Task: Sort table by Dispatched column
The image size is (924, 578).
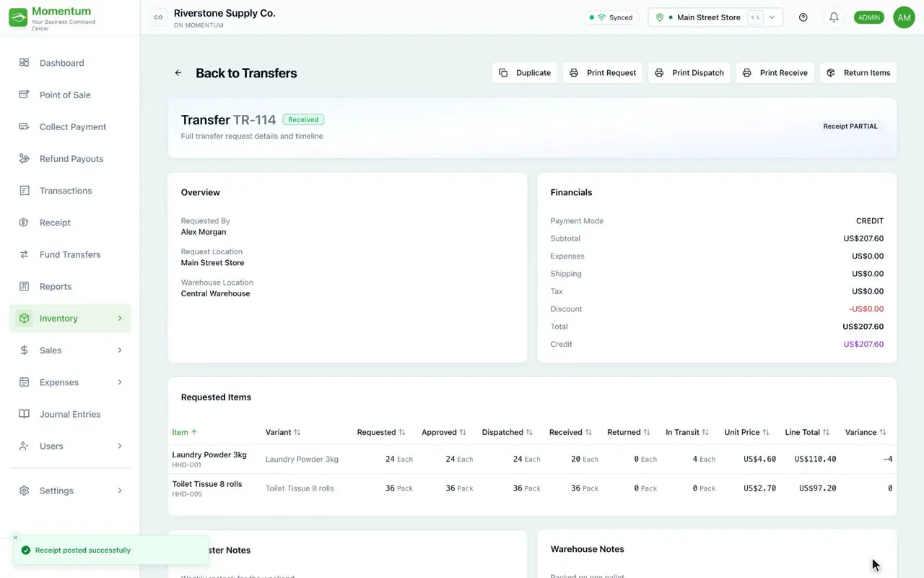Action: click(x=507, y=432)
